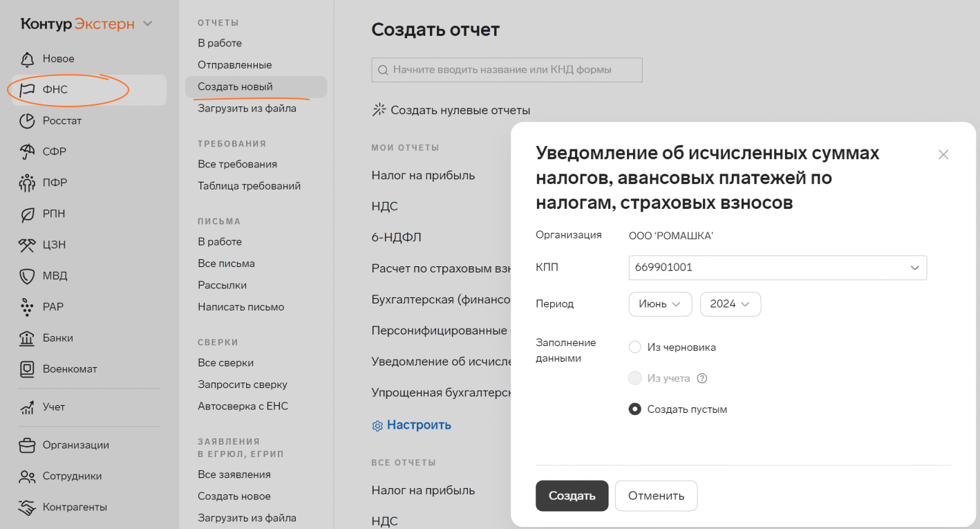Click the grapes icon for РАР
The image size is (980, 529).
pos(27,307)
